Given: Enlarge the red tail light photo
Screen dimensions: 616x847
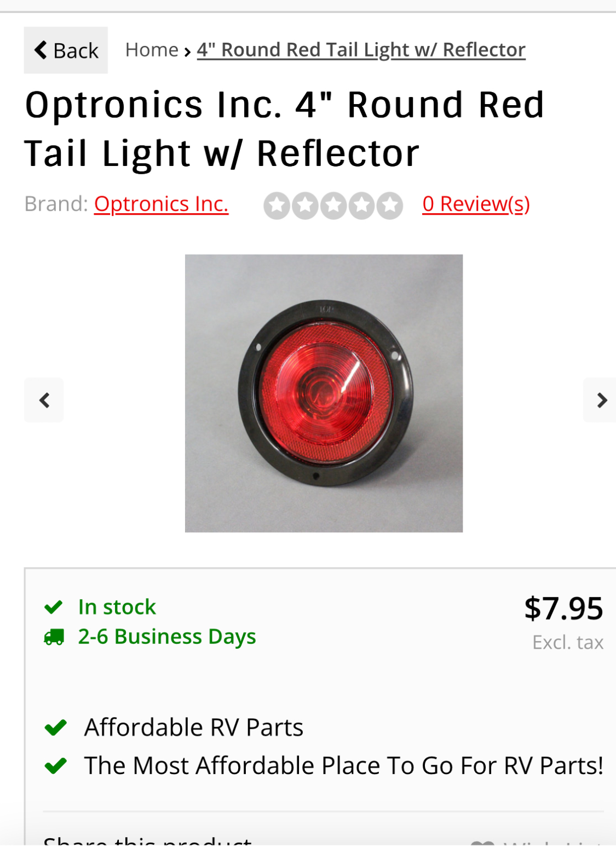Looking at the screenshot, I should 324,393.
